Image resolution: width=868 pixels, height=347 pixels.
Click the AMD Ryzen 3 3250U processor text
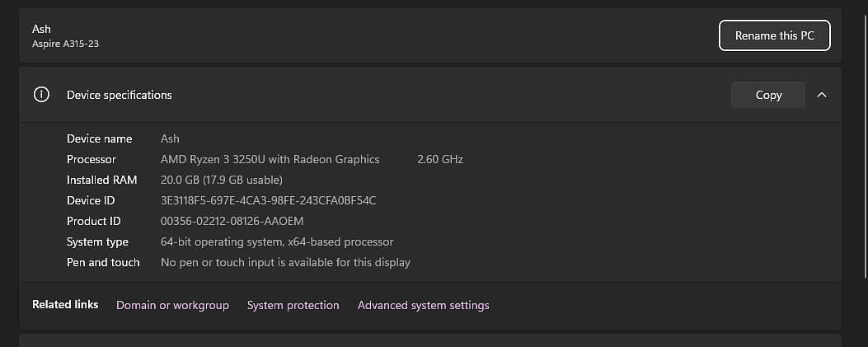point(270,159)
